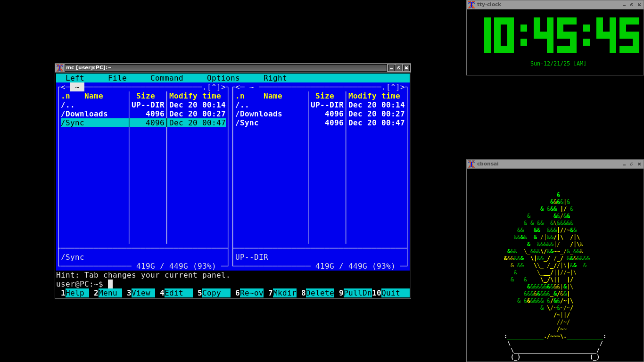Maximize the tty-clock window

632,5
